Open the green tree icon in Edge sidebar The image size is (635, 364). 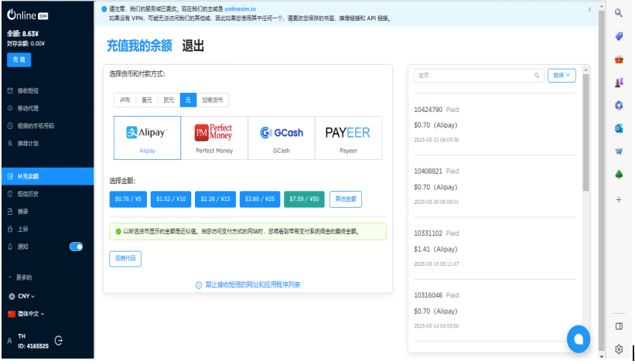(x=619, y=175)
